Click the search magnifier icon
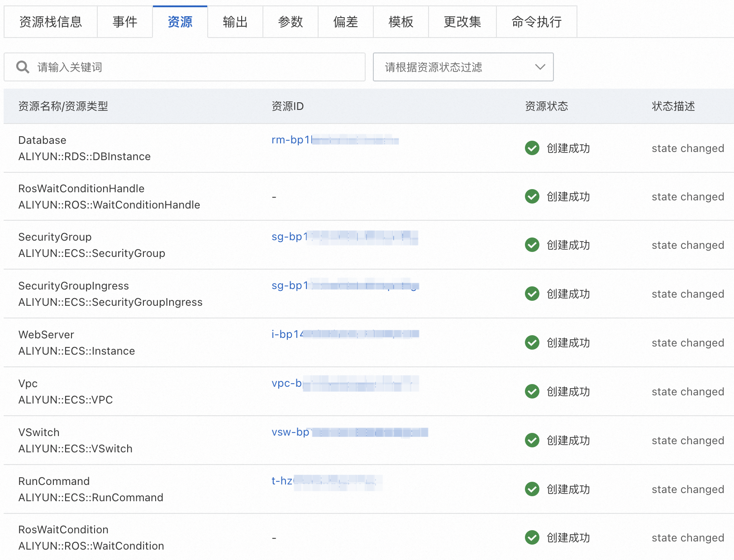The width and height of the screenshot is (734, 560). click(x=23, y=67)
